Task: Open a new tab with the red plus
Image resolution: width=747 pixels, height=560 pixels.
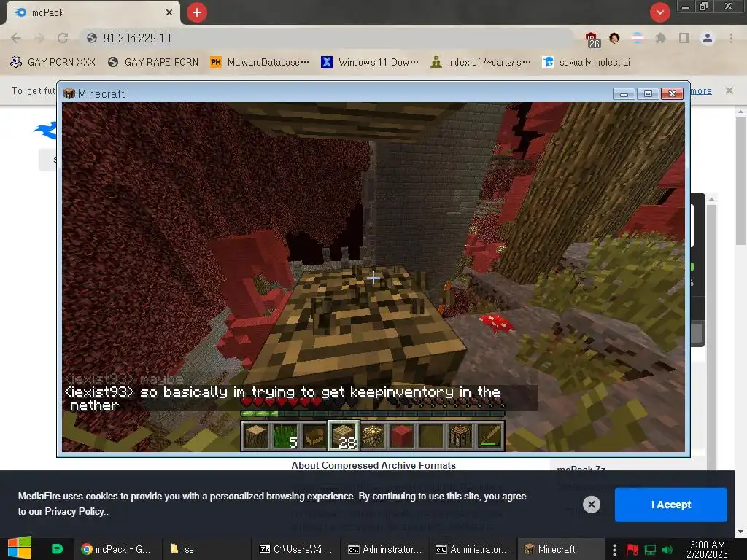Action: tap(197, 12)
